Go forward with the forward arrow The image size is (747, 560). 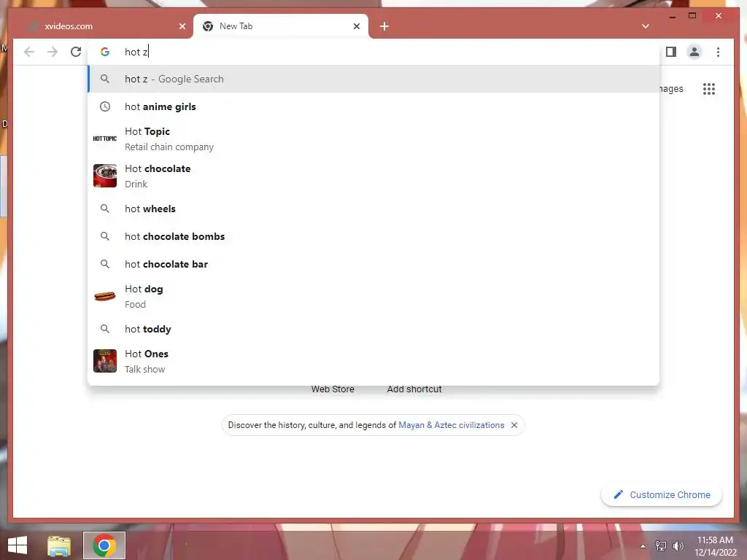pos(53,52)
